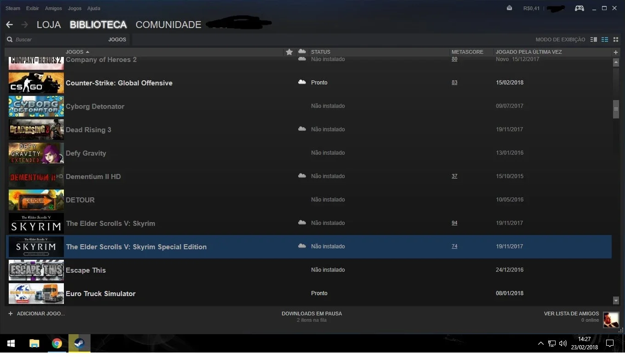Open Downloads em Pausa
Image resolution: width=625 pixels, height=364 pixels.
312,314
